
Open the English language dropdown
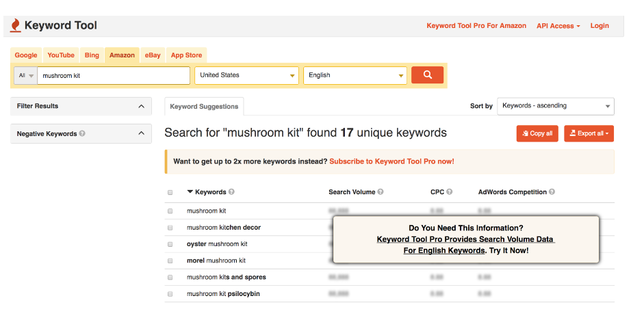click(355, 75)
